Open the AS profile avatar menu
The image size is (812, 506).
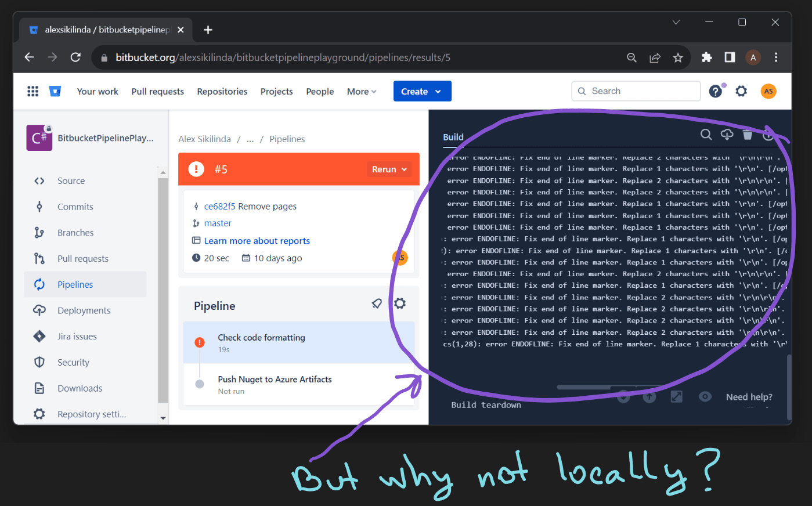click(768, 91)
